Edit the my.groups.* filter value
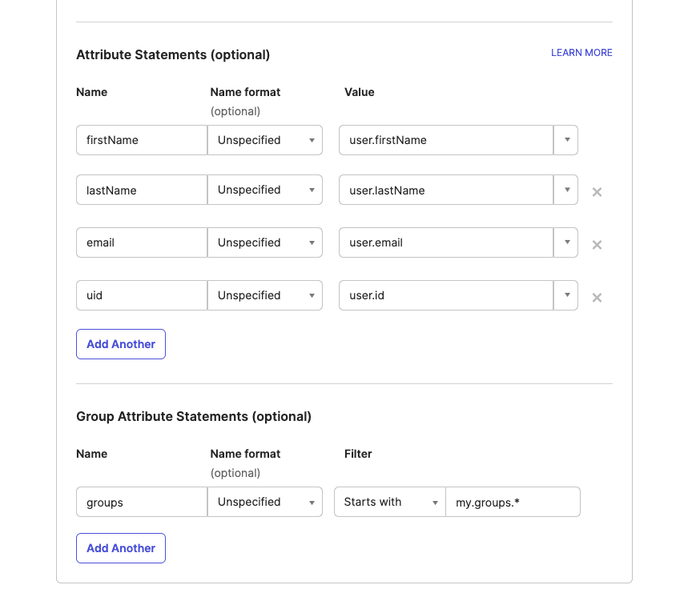Image resolution: width=700 pixels, height=609 pixels. coord(513,502)
